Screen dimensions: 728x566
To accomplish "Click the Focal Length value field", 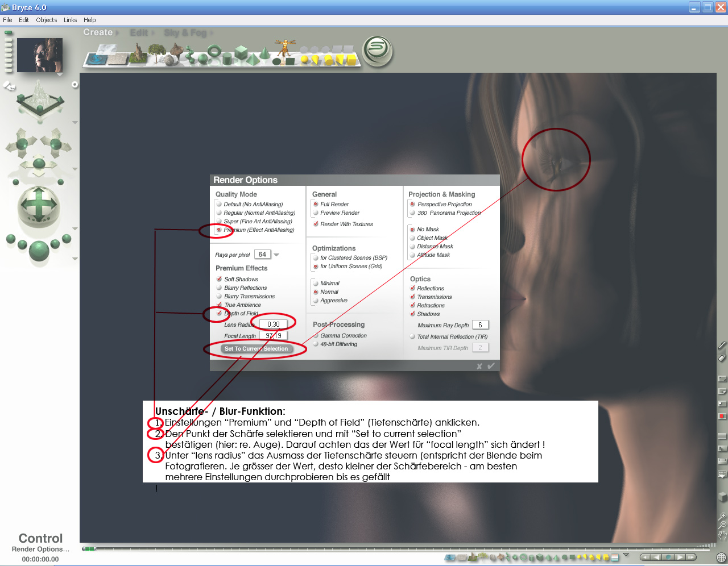I will pos(274,336).
